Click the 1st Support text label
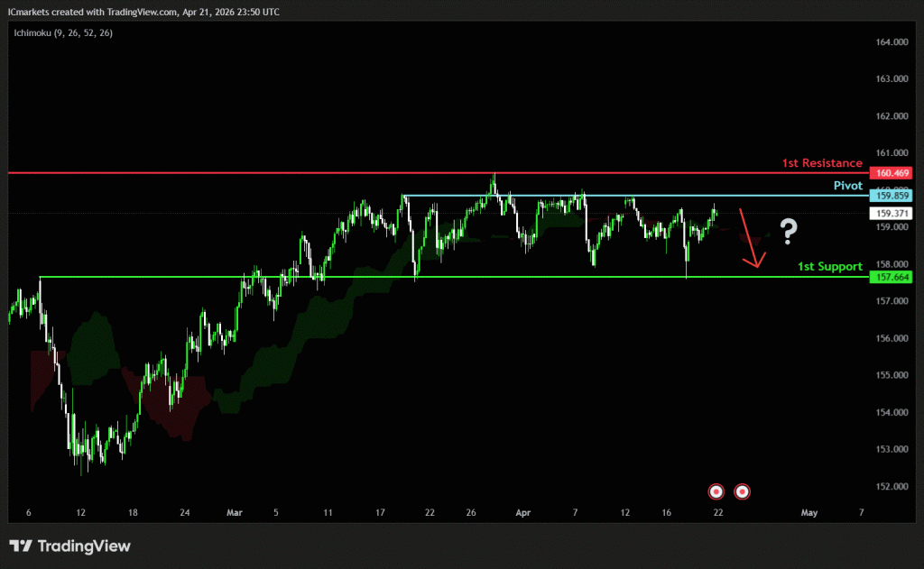Image resolution: width=924 pixels, height=569 pixels. (x=829, y=267)
